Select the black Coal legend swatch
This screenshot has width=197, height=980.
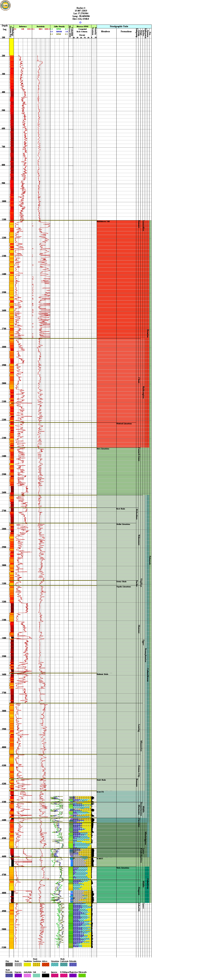click(x=46, y=975)
